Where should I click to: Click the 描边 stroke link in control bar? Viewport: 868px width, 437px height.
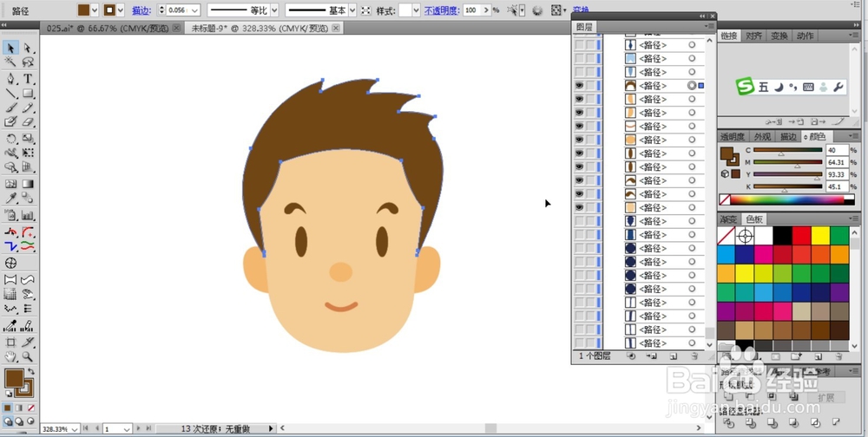pos(141,10)
